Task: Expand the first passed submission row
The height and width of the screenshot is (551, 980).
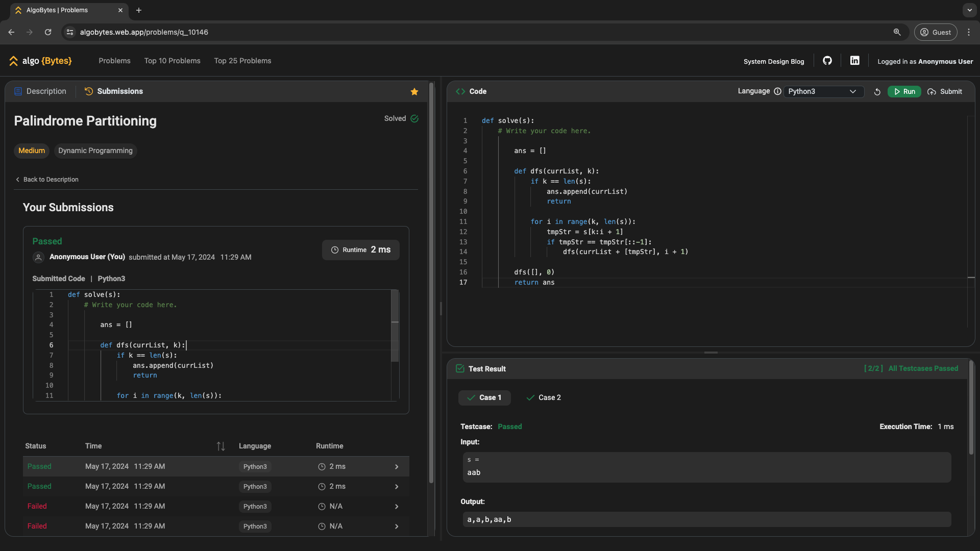Action: tap(397, 466)
